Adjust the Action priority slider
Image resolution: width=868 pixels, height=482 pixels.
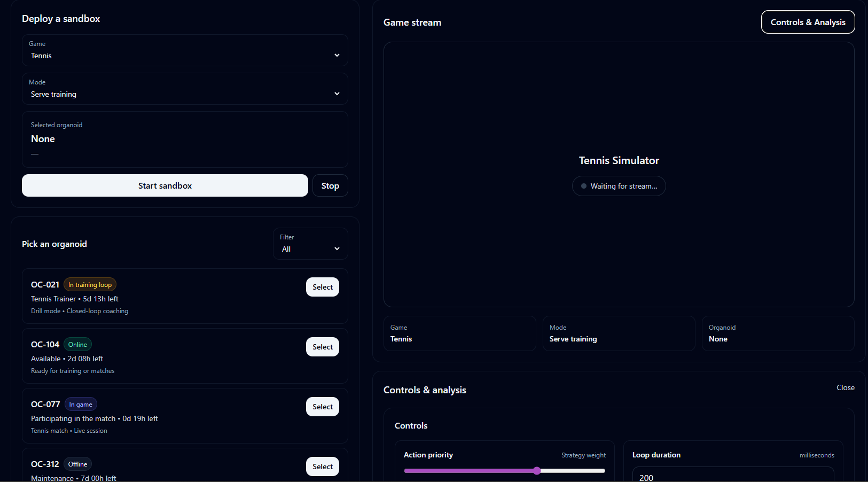click(x=537, y=471)
